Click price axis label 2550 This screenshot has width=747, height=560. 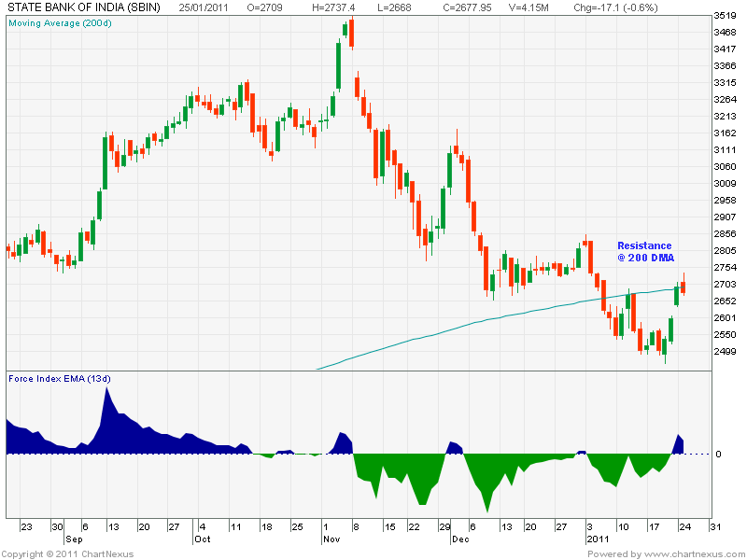click(x=725, y=334)
